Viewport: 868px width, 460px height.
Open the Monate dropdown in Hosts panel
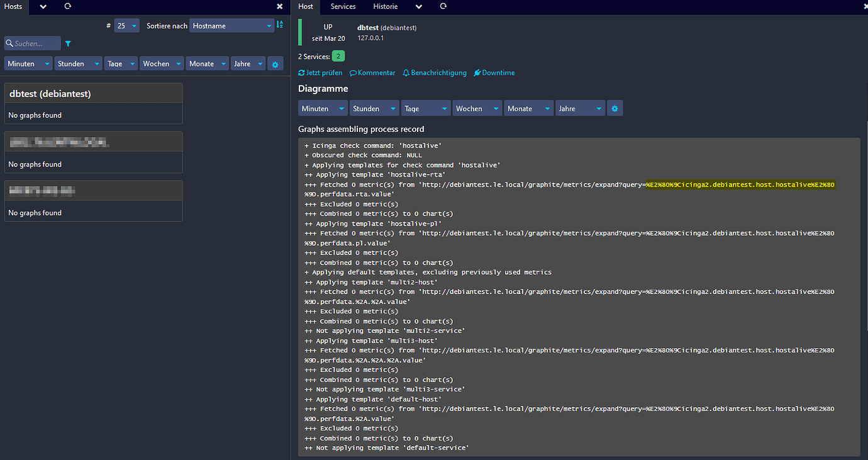[x=207, y=63]
